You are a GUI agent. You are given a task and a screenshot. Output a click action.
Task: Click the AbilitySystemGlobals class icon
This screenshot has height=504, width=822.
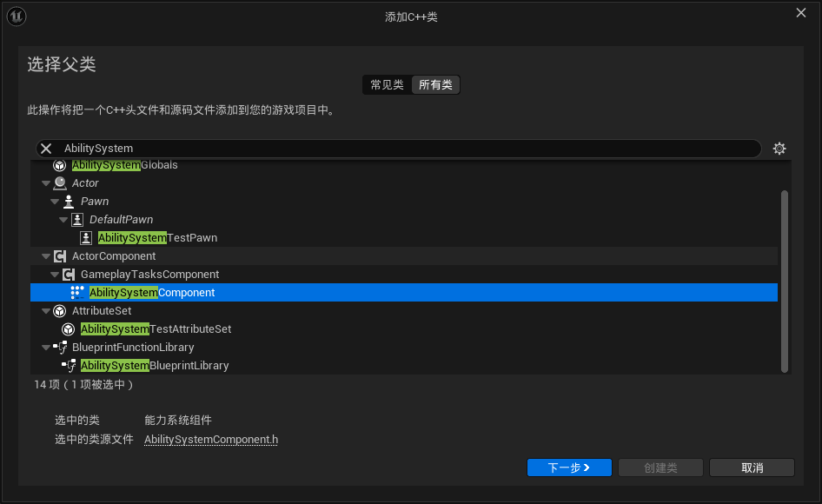click(60, 165)
